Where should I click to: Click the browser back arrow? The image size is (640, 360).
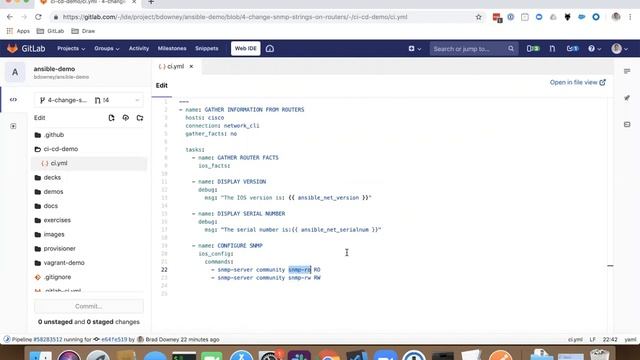pos(10,17)
